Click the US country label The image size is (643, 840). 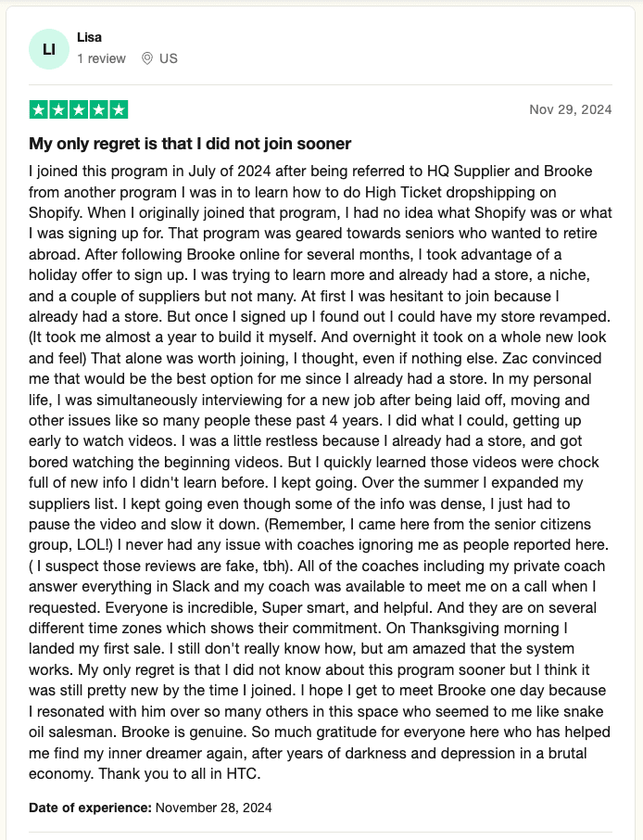click(168, 58)
